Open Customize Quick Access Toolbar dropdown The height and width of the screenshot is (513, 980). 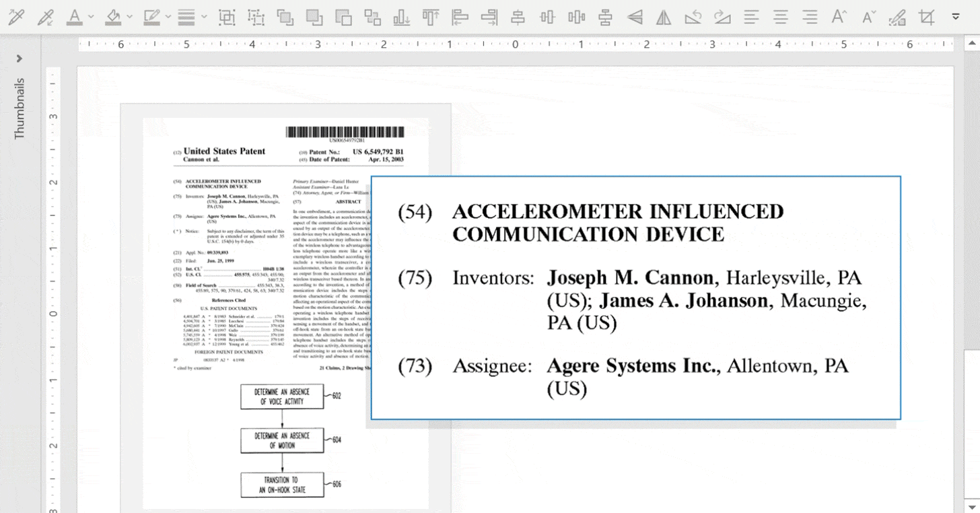(x=955, y=17)
